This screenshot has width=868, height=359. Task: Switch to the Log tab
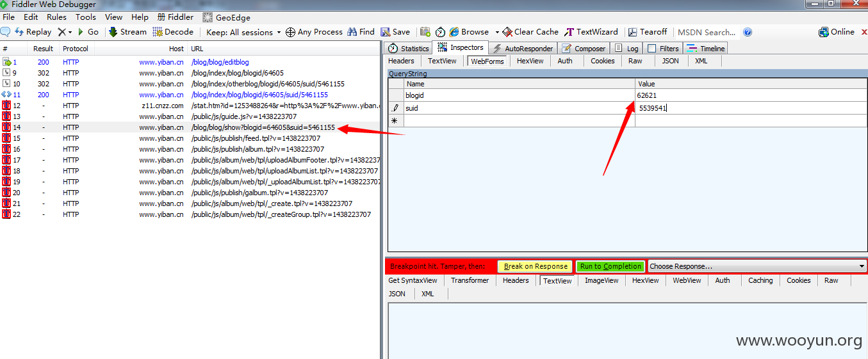[626, 48]
